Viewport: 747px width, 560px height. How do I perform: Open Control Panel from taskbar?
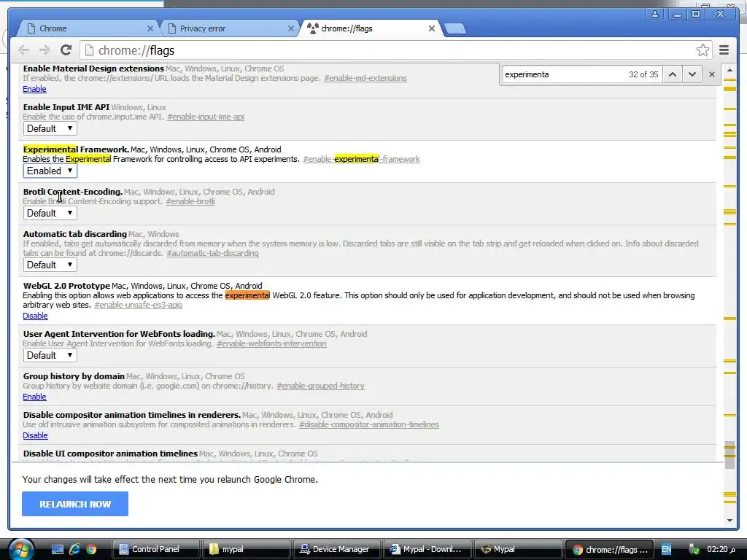(x=155, y=550)
